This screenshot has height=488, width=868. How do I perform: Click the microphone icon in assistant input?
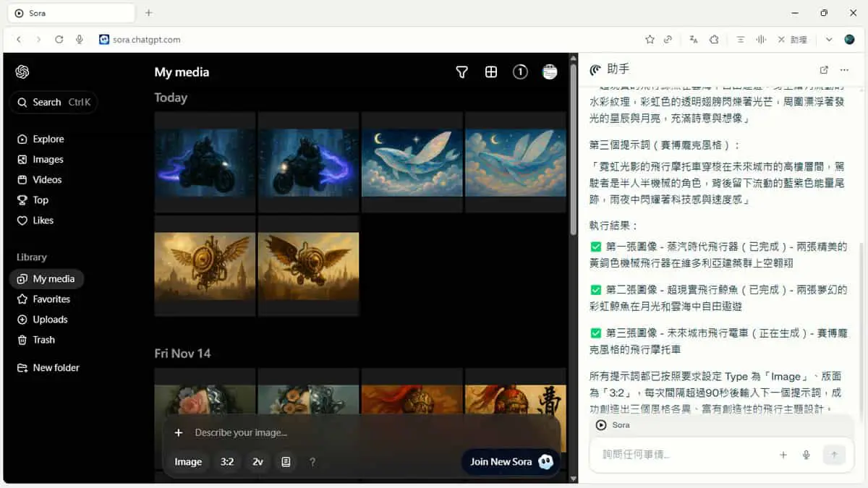pyautogui.click(x=806, y=455)
